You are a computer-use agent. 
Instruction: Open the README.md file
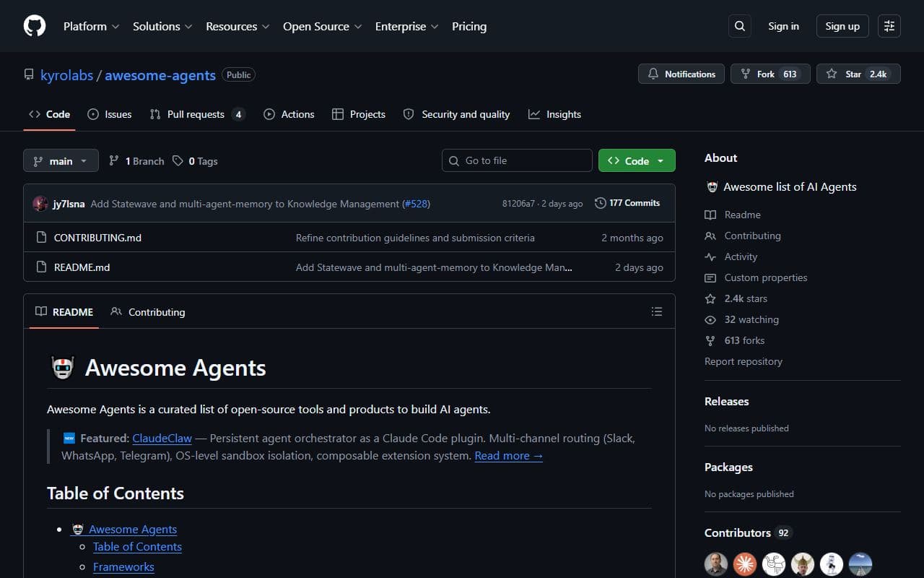pyautogui.click(x=82, y=267)
